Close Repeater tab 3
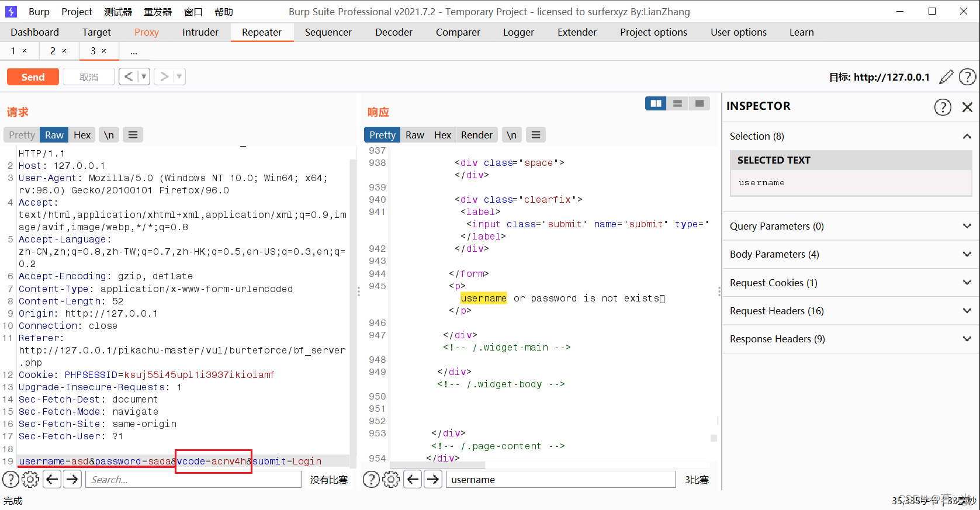Screen dimensions: 980x510 click(x=104, y=51)
